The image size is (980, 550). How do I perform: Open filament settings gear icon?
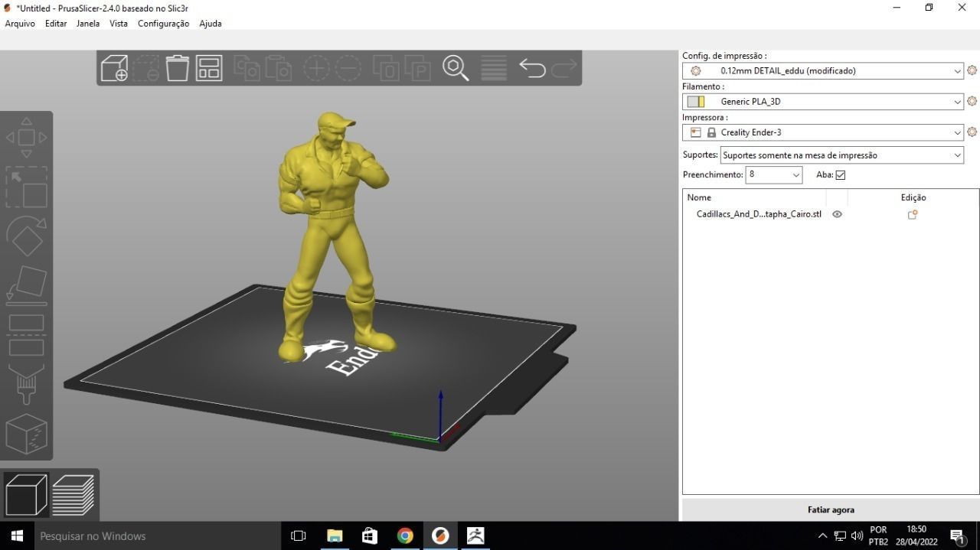click(x=972, y=101)
